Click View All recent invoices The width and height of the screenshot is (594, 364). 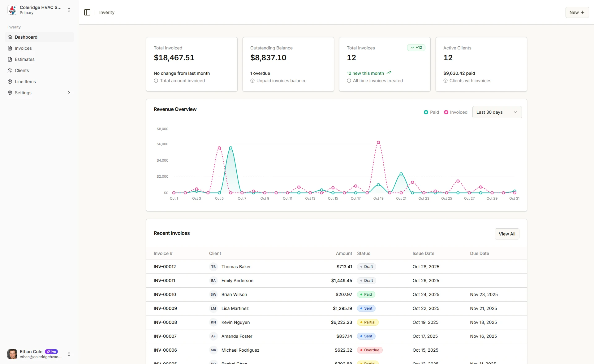pos(507,234)
